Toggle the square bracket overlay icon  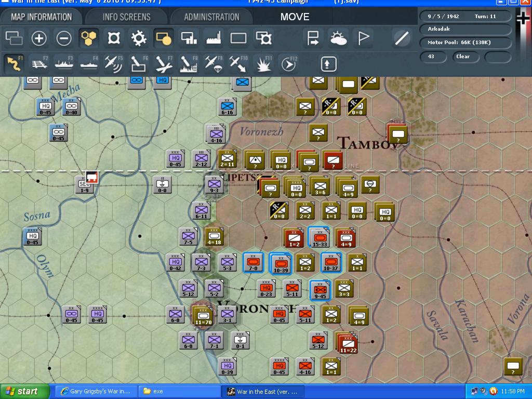tap(114, 38)
